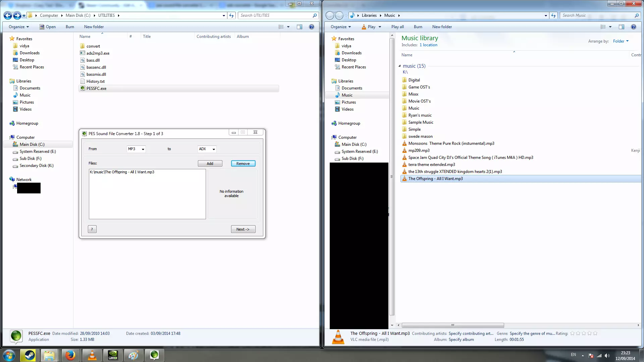Open Firefox from the taskbar

coord(70,355)
